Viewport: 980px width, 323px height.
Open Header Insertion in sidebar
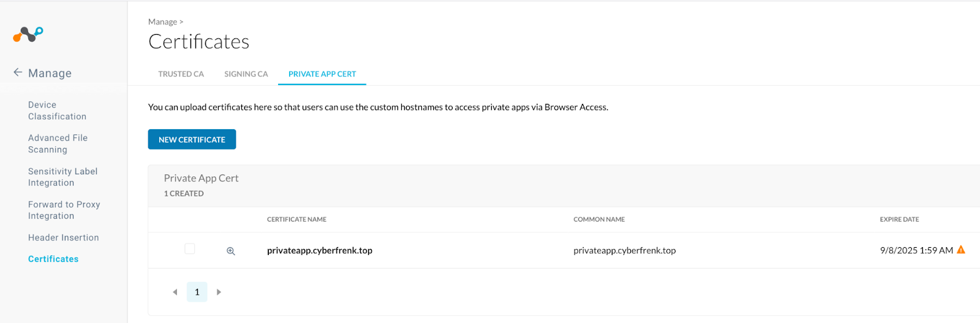click(x=64, y=237)
